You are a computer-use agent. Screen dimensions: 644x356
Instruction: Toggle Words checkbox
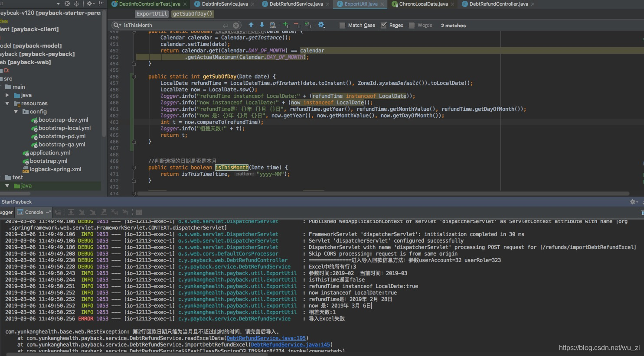tap(412, 25)
